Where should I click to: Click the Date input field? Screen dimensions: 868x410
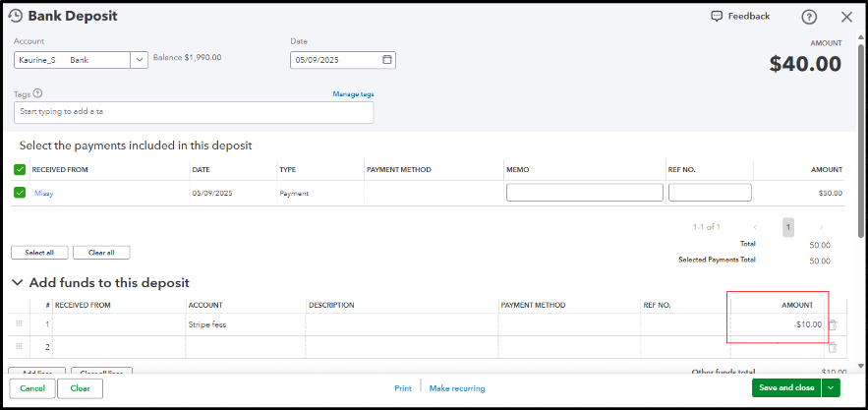(343, 60)
